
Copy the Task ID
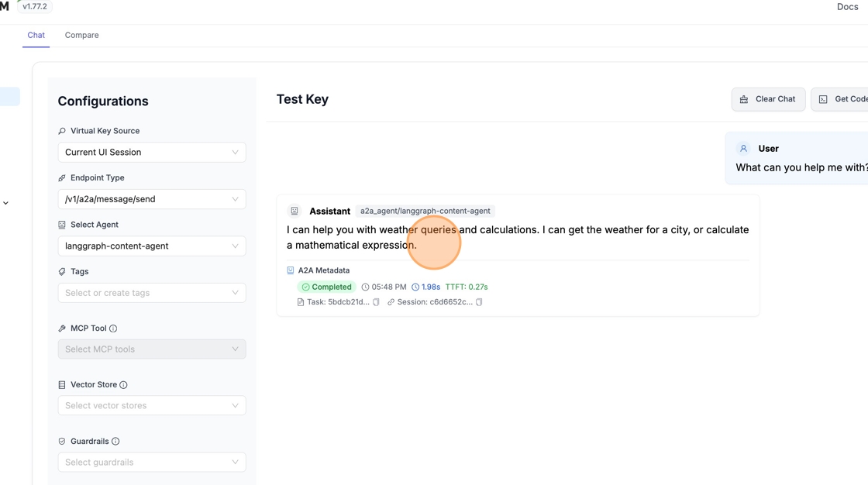[x=376, y=302]
